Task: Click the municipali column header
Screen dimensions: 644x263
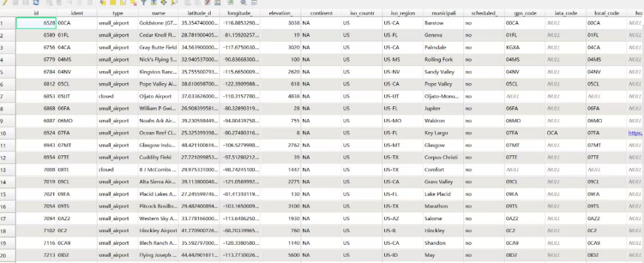Action: click(443, 13)
